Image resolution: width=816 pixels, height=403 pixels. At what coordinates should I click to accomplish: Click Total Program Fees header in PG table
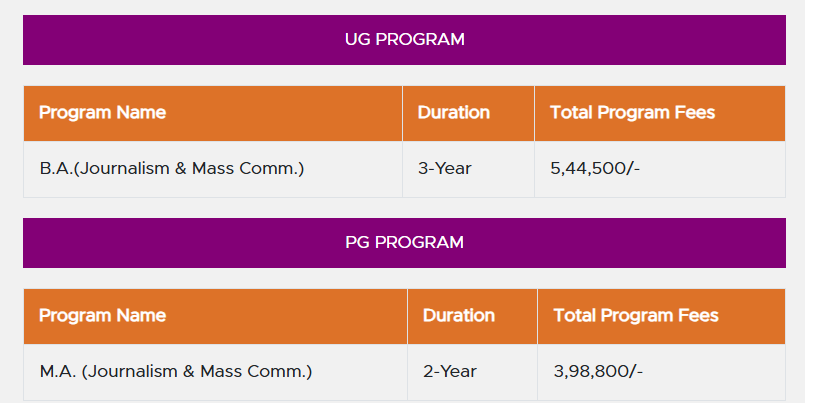pyautogui.click(x=636, y=315)
